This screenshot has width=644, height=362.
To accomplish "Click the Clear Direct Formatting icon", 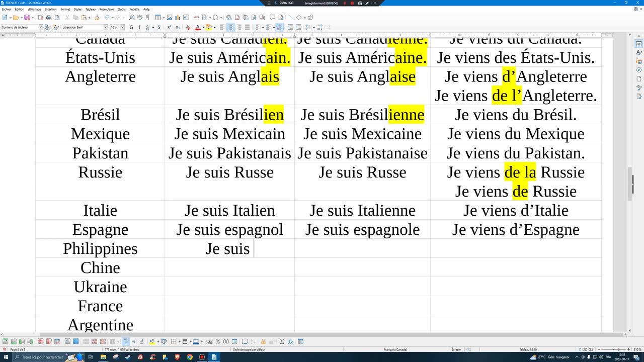I will tap(187, 27).
